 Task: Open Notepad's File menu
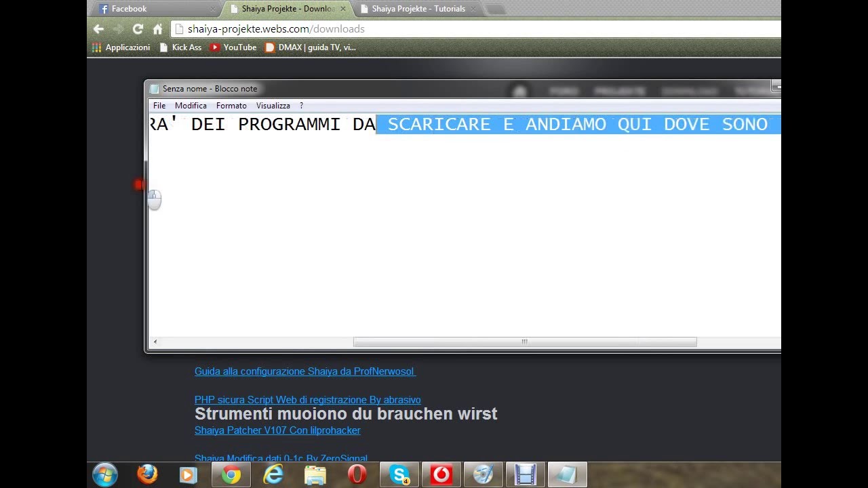[x=159, y=106]
